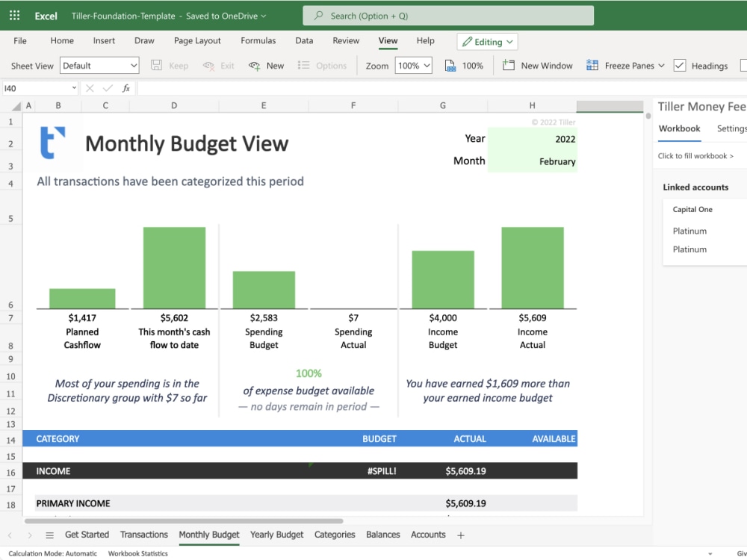Select the Workbook tab in Tiller panel
Image resolution: width=747 pixels, height=560 pixels.
click(x=679, y=128)
